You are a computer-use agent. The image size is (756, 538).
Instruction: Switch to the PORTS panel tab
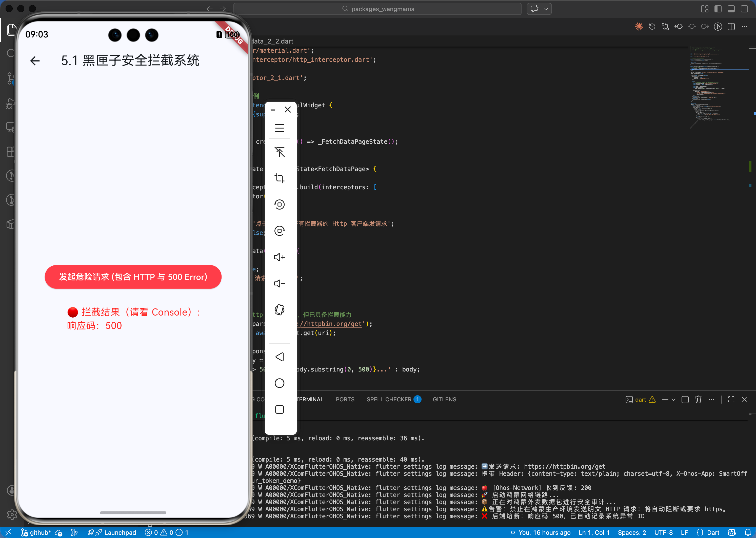click(x=345, y=400)
